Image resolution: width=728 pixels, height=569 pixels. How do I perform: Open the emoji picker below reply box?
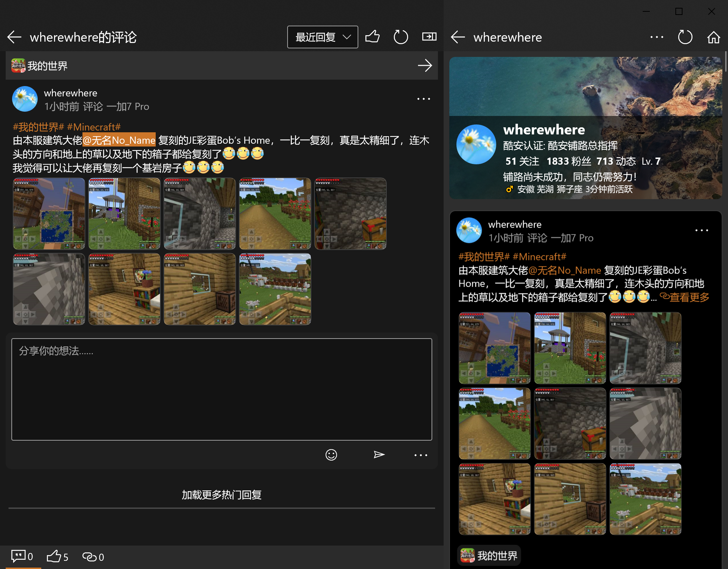[331, 455]
